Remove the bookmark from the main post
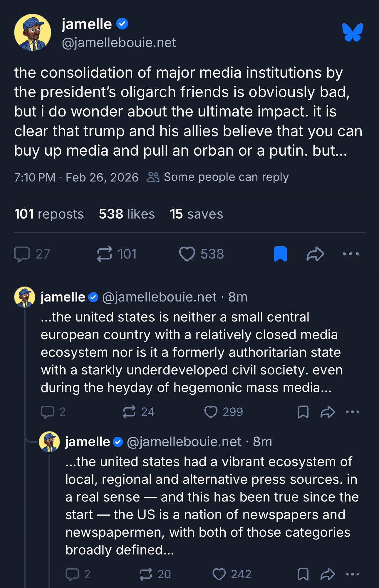This screenshot has width=379, height=588. (280, 254)
